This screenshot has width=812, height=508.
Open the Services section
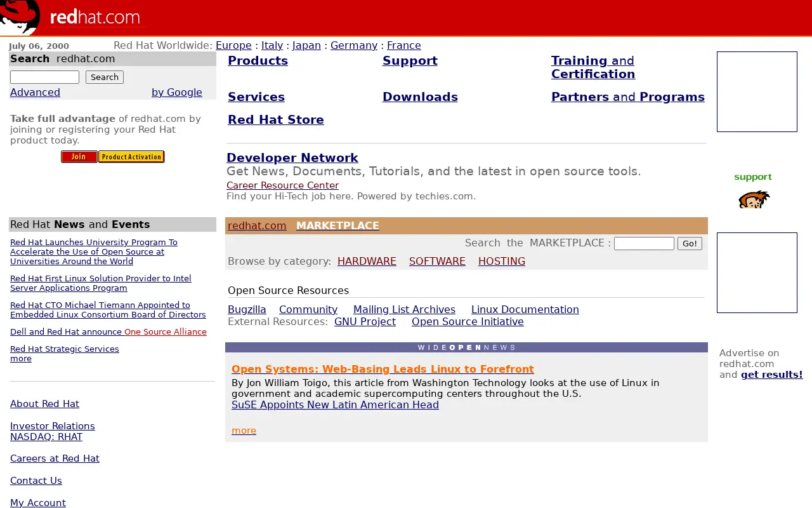point(256,97)
